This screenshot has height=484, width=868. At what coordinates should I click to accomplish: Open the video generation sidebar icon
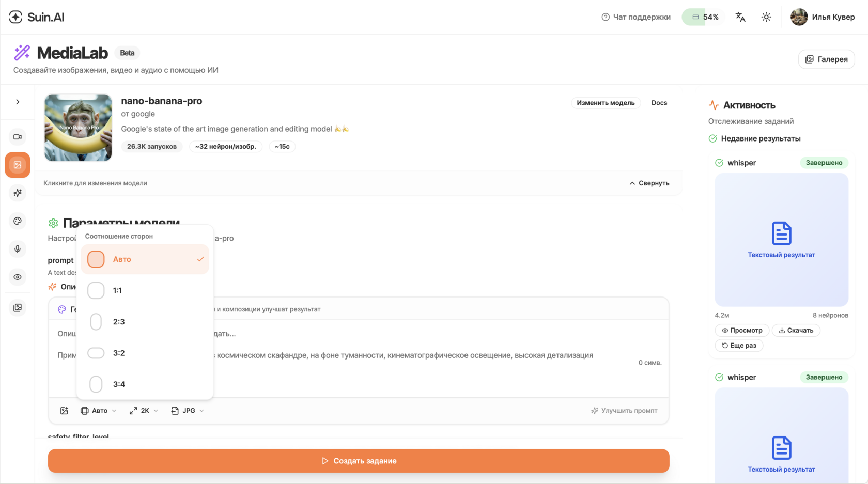pos(18,137)
